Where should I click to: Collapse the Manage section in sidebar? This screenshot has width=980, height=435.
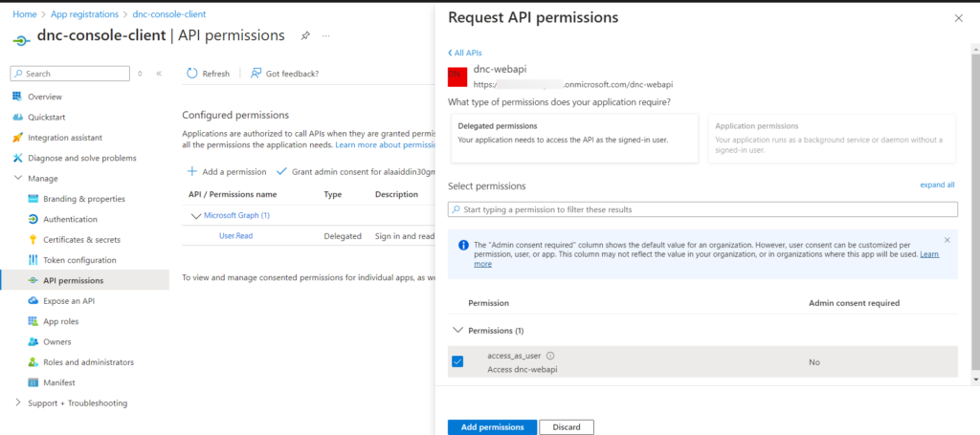pyautogui.click(x=17, y=179)
